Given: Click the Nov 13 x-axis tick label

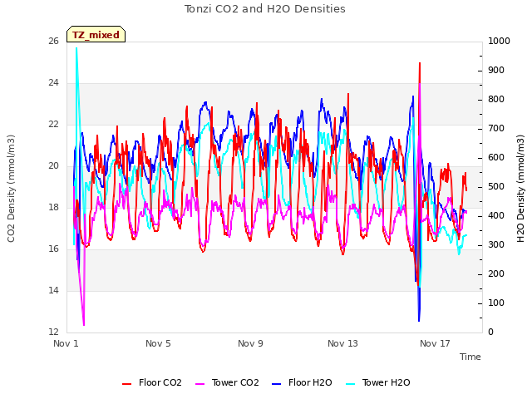Looking at the screenshot, I should click(342, 343).
